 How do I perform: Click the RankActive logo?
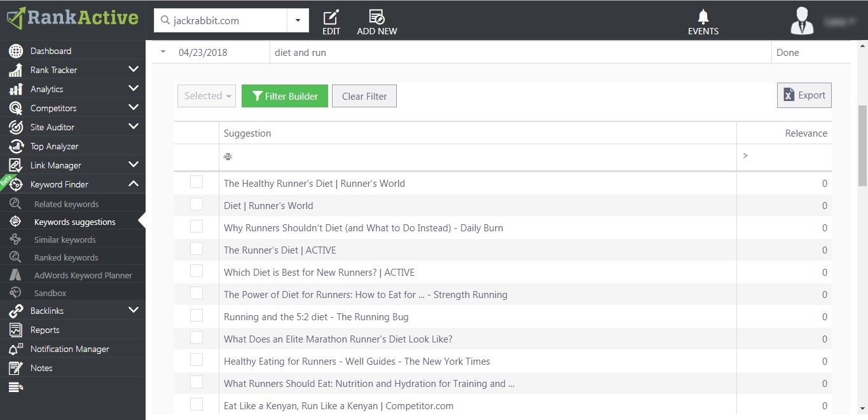coord(72,18)
